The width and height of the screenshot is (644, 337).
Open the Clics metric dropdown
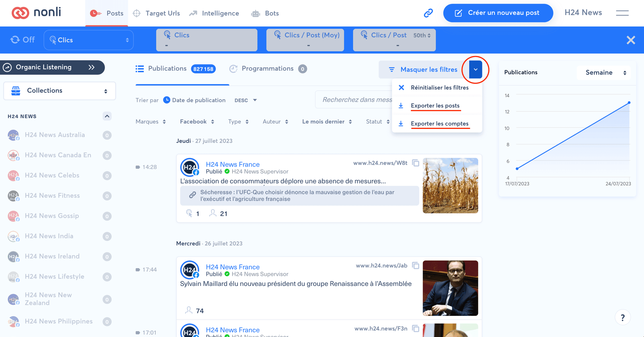[x=89, y=40]
